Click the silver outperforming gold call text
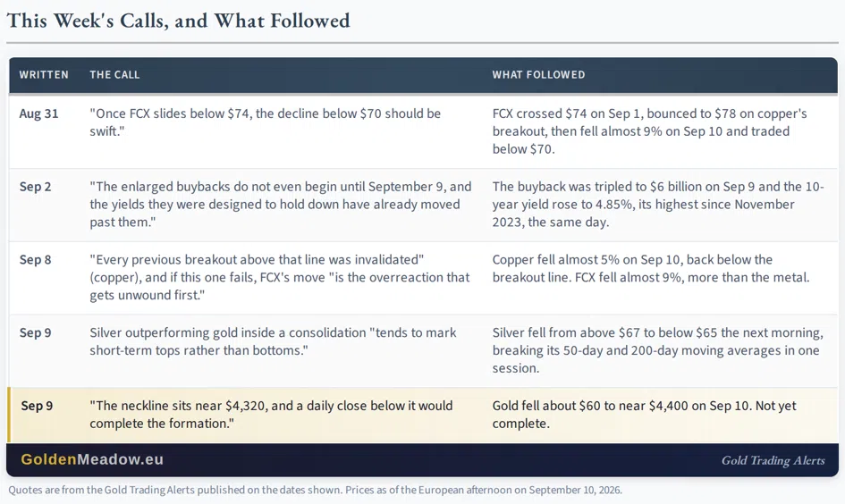Viewport: 845px width, 504px height. click(273, 341)
